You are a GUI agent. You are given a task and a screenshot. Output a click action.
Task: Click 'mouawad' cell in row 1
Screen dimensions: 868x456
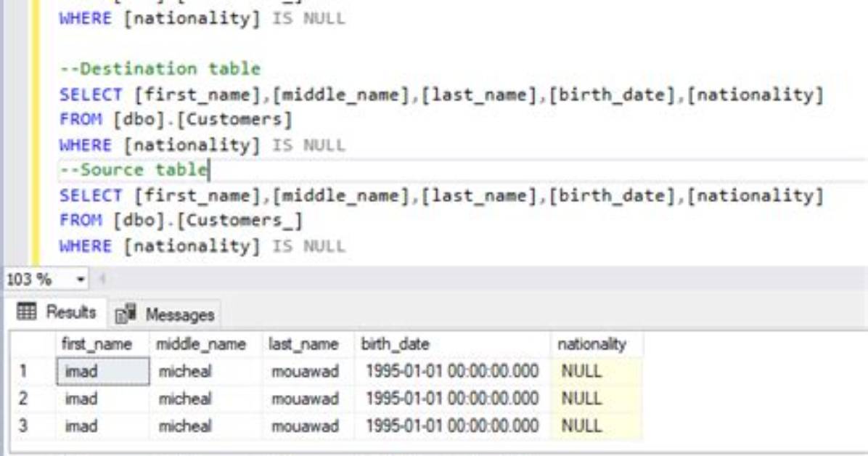click(x=308, y=370)
